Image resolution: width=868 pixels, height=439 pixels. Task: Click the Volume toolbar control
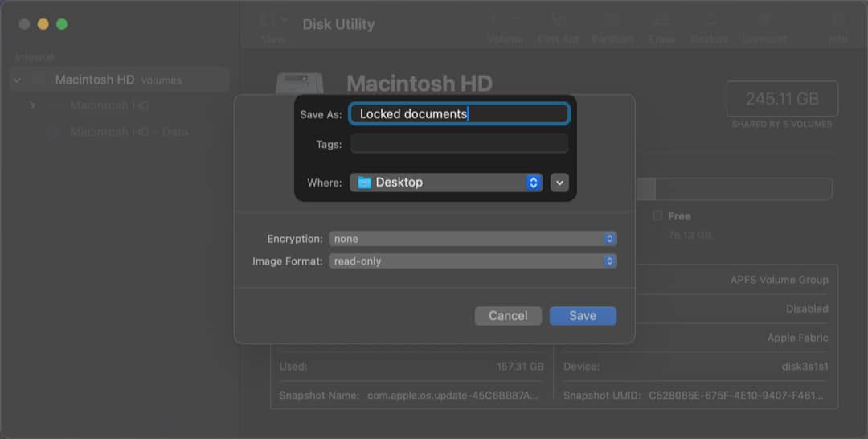pyautogui.click(x=505, y=29)
